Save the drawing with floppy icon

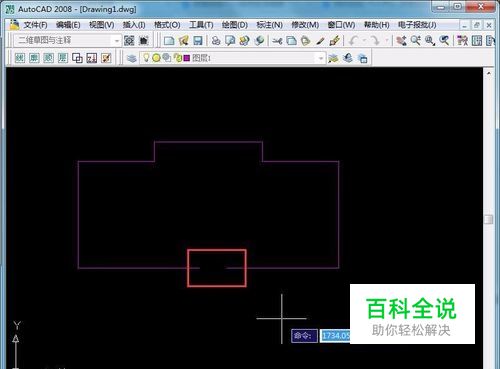pyautogui.click(x=198, y=41)
